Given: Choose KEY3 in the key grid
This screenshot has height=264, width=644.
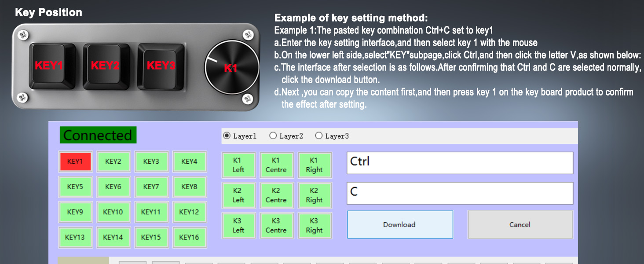Looking at the screenshot, I should [151, 161].
